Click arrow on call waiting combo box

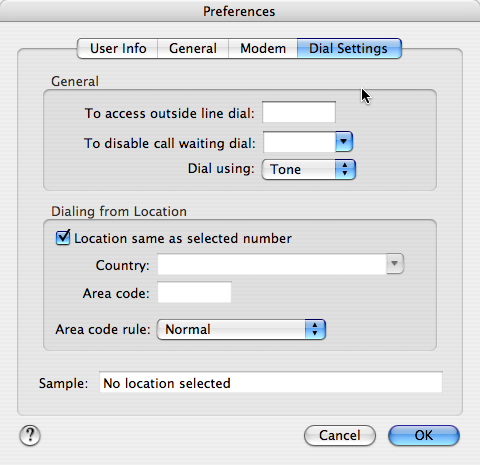click(344, 142)
